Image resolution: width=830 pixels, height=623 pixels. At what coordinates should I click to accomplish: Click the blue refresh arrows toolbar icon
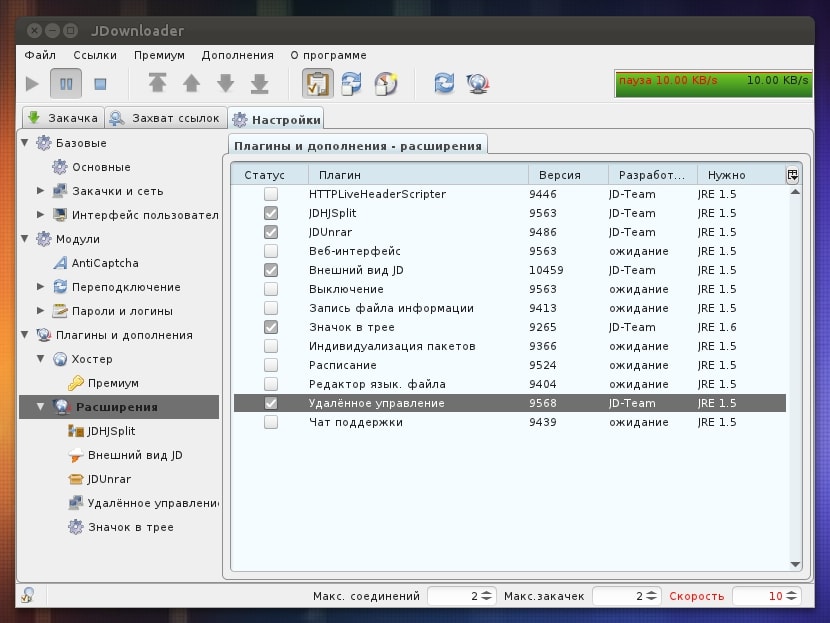coord(444,84)
